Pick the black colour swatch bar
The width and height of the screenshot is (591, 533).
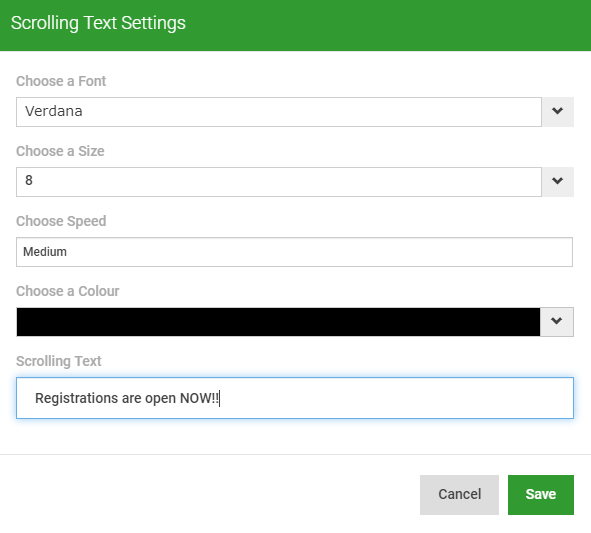coord(278,322)
